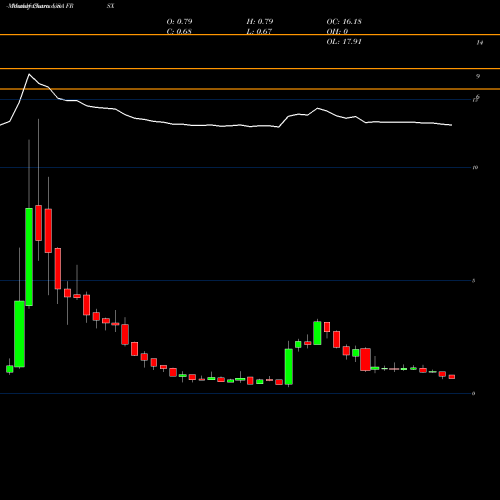Click the 'SX' ticker text at the top

click(110, 6)
